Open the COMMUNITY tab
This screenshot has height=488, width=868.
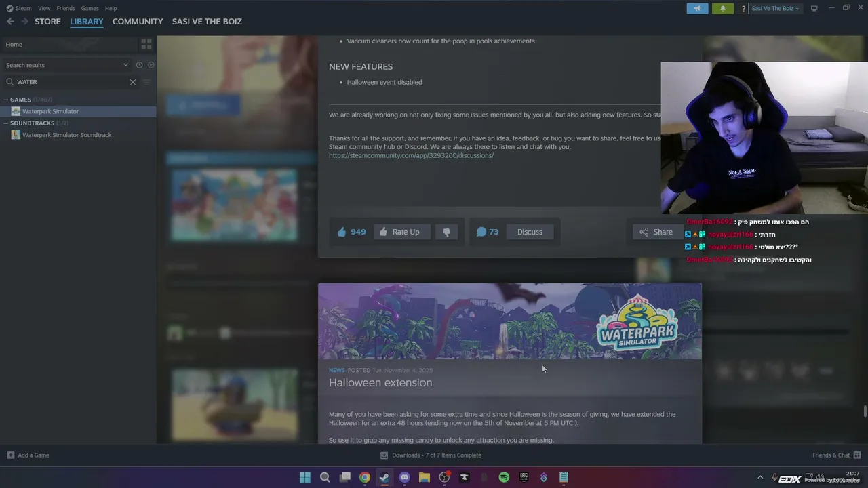pyautogui.click(x=138, y=22)
